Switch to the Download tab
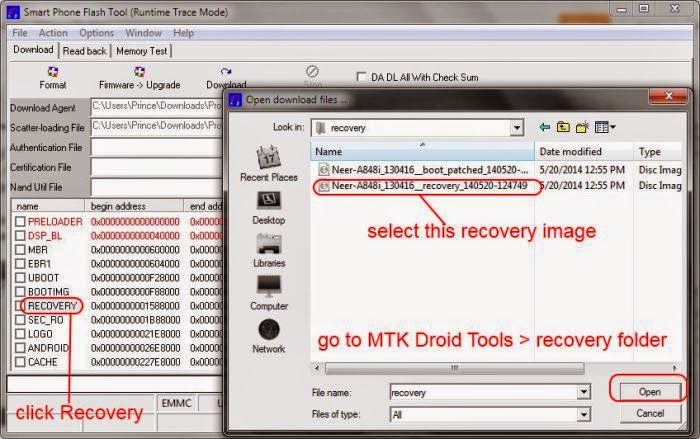This screenshot has height=439, width=700. pyautogui.click(x=33, y=50)
